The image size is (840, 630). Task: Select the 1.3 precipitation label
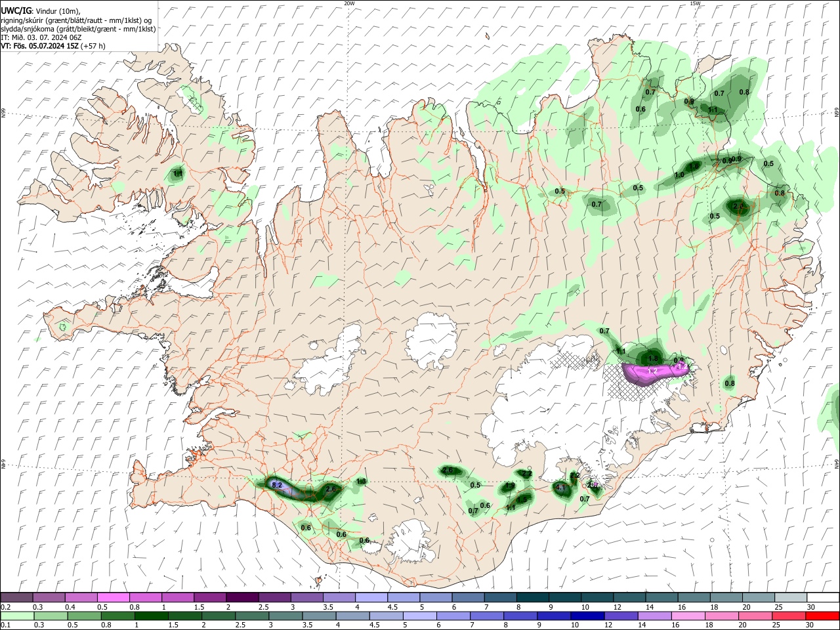pos(361,482)
